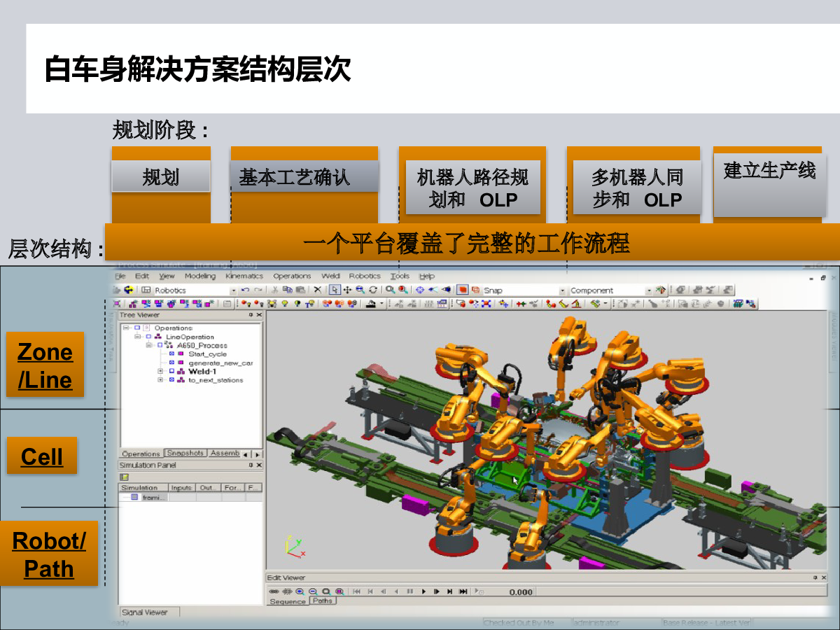840x630 pixels.
Task: Click the Copy icon in the toolbar
Action: (288, 290)
